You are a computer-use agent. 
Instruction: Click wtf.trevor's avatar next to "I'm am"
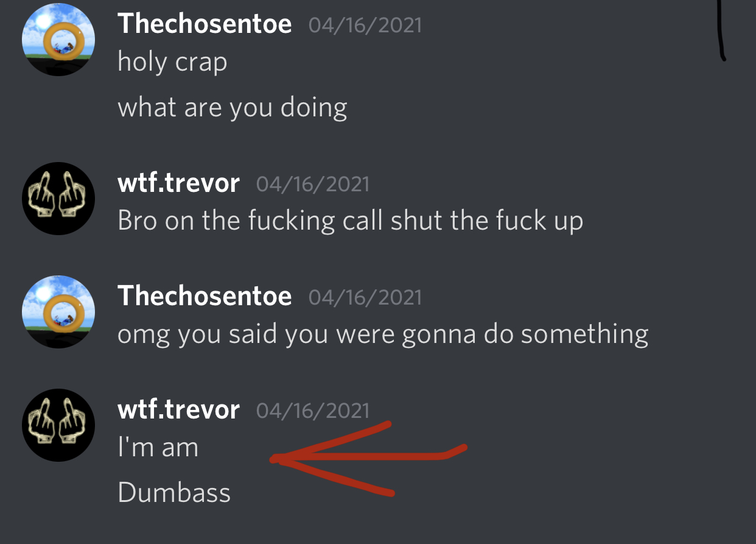58,425
